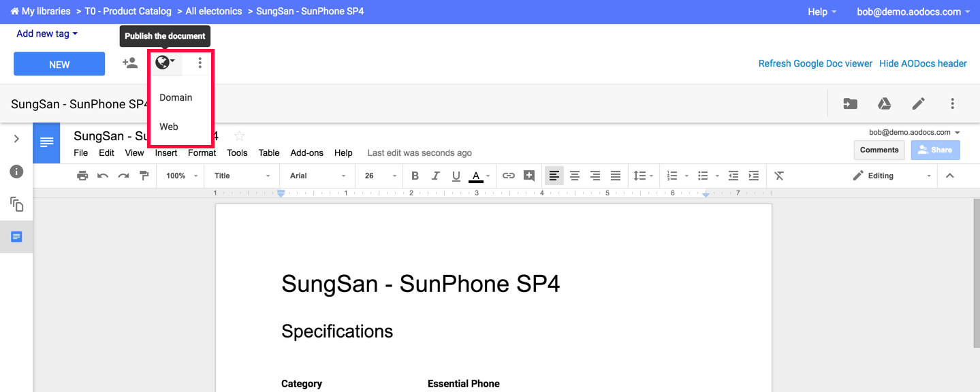The image size is (980, 392).
Task: Collapse the toolbar with the up chevron
Action: tap(950, 176)
